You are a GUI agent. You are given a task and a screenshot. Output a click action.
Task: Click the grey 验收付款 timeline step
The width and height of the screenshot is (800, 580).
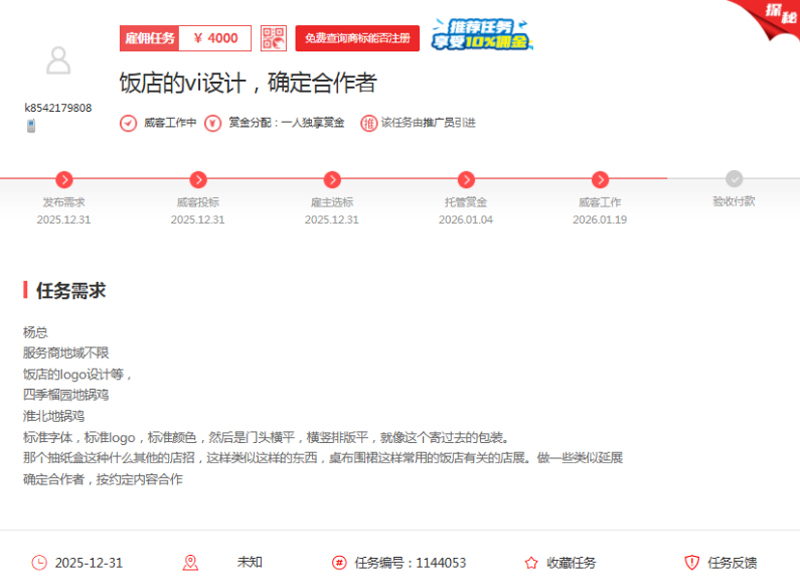click(734, 180)
